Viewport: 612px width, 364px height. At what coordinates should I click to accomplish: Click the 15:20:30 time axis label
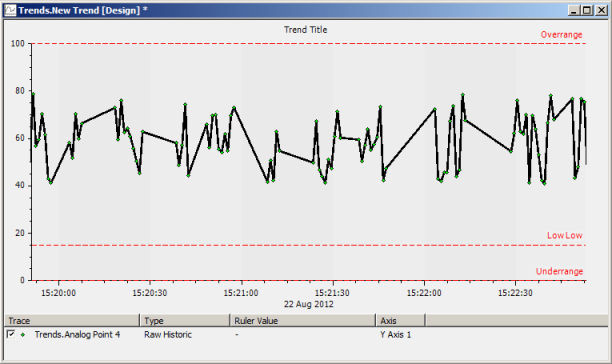tap(149, 293)
